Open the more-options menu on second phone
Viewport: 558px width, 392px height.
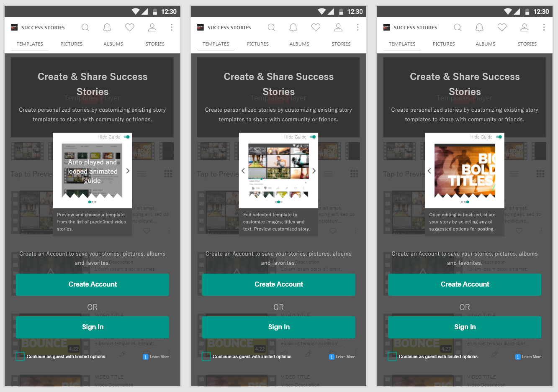click(358, 28)
